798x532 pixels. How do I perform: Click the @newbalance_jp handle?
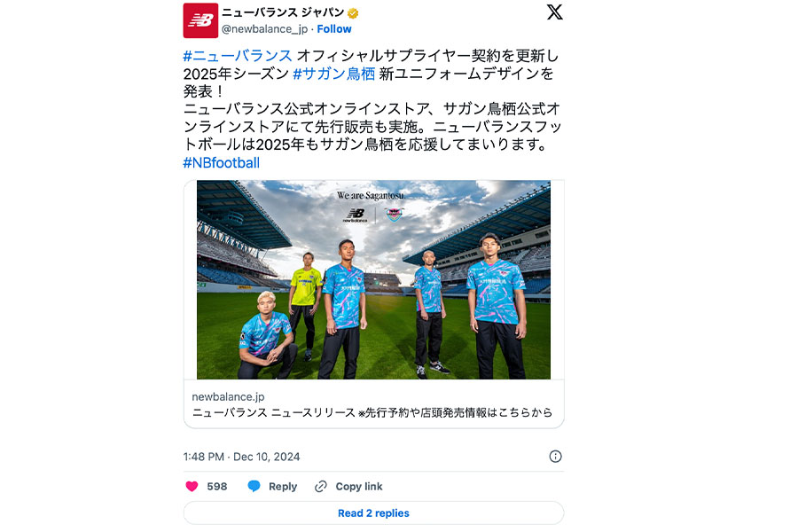coord(264,29)
